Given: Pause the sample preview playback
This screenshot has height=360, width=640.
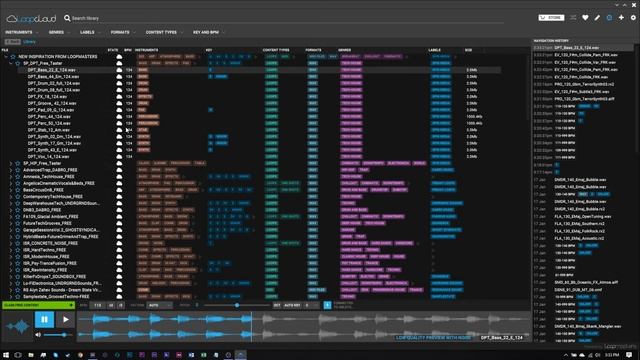Looking at the screenshot, I should [x=44, y=319].
